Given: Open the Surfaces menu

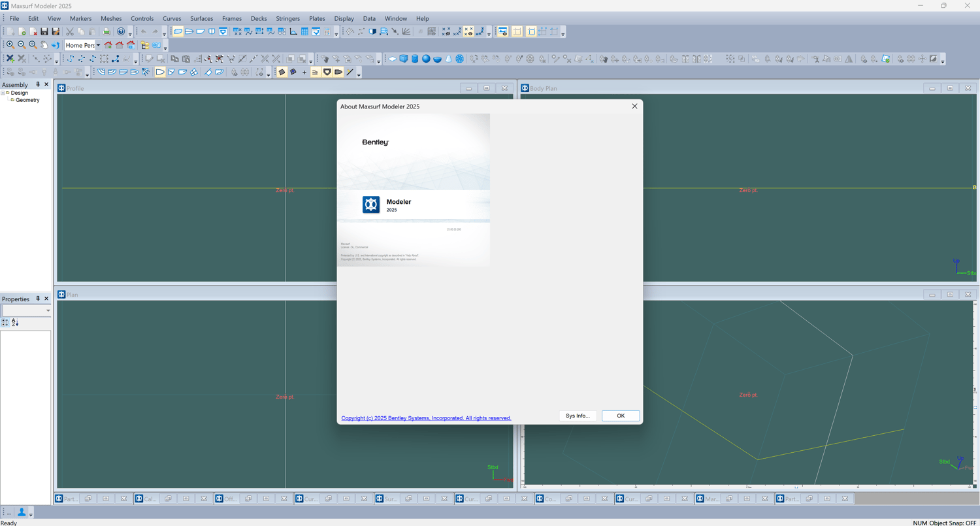Looking at the screenshot, I should tap(202, 18).
